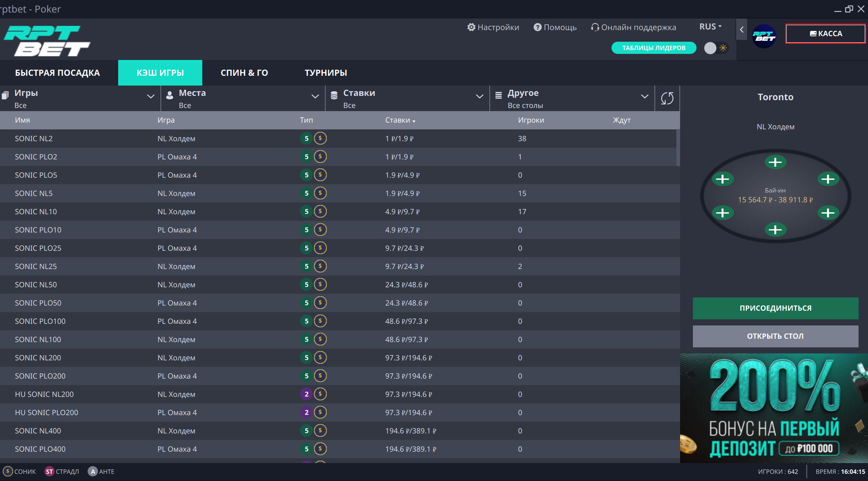Toggle the Straddle ST legend filter
The height and width of the screenshot is (481, 868).
pyautogui.click(x=49, y=471)
